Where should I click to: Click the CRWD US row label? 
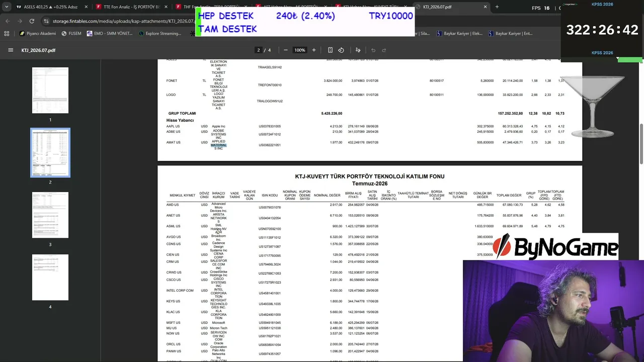click(174, 273)
